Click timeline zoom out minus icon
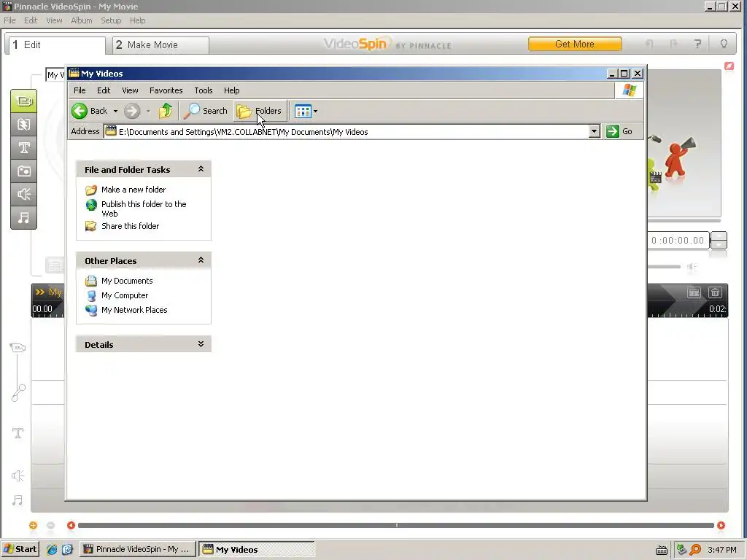Image resolution: width=747 pixels, height=560 pixels. click(x=50, y=525)
